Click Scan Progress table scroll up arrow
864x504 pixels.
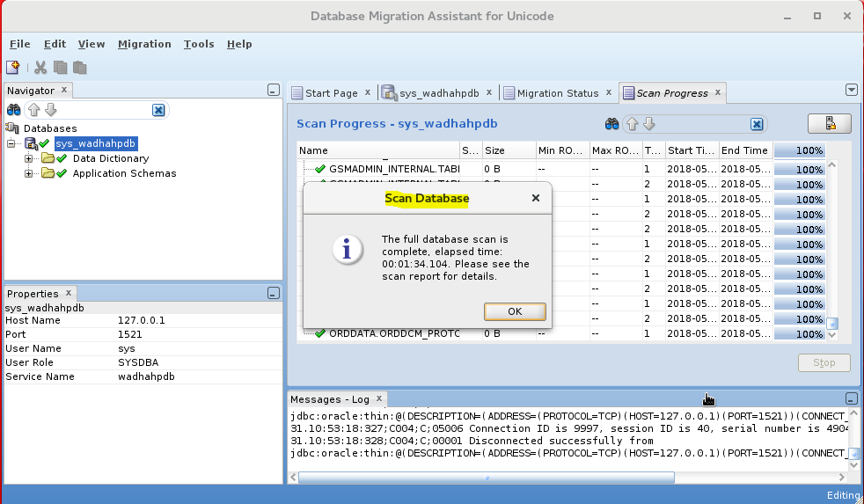tap(832, 165)
